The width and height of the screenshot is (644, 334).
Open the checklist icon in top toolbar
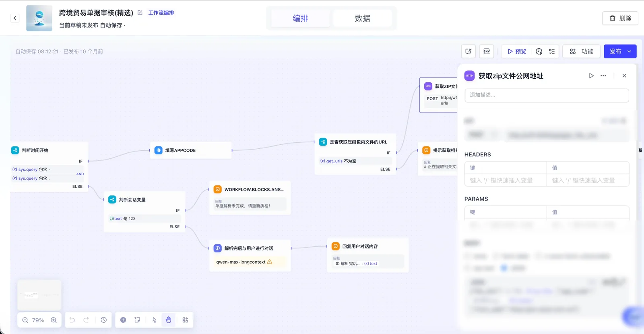pyautogui.click(x=552, y=51)
